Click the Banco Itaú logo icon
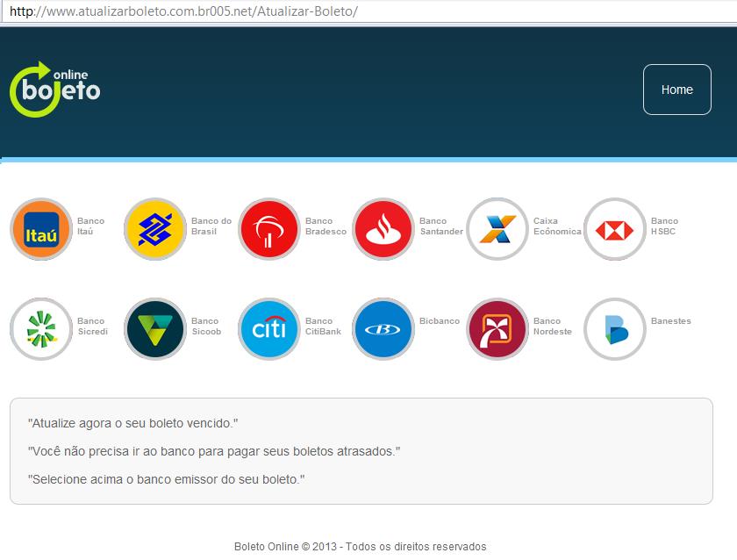This screenshot has width=737, height=560. [41, 229]
